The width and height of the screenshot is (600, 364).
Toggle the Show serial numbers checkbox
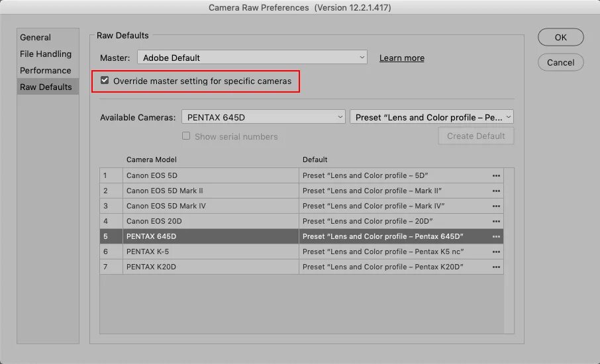186,136
